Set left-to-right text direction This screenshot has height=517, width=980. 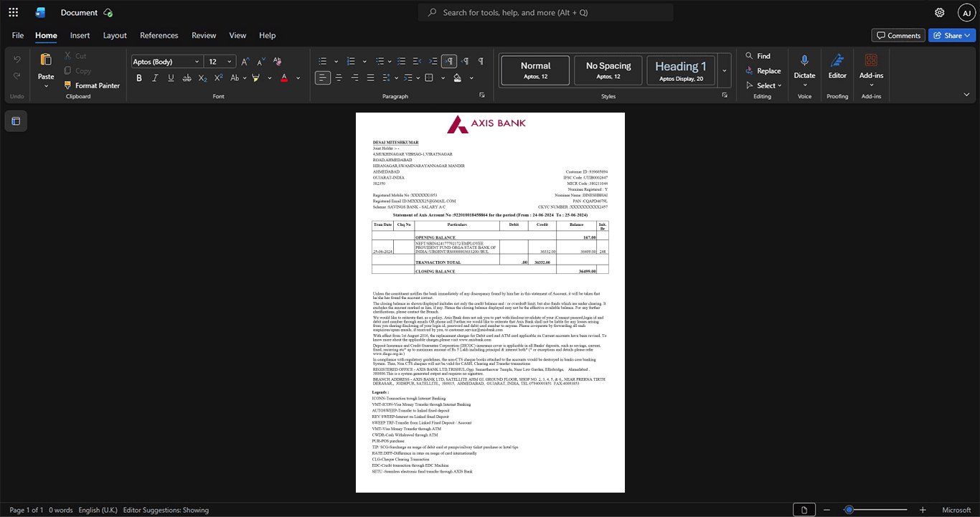pyautogui.click(x=449, y=62)
